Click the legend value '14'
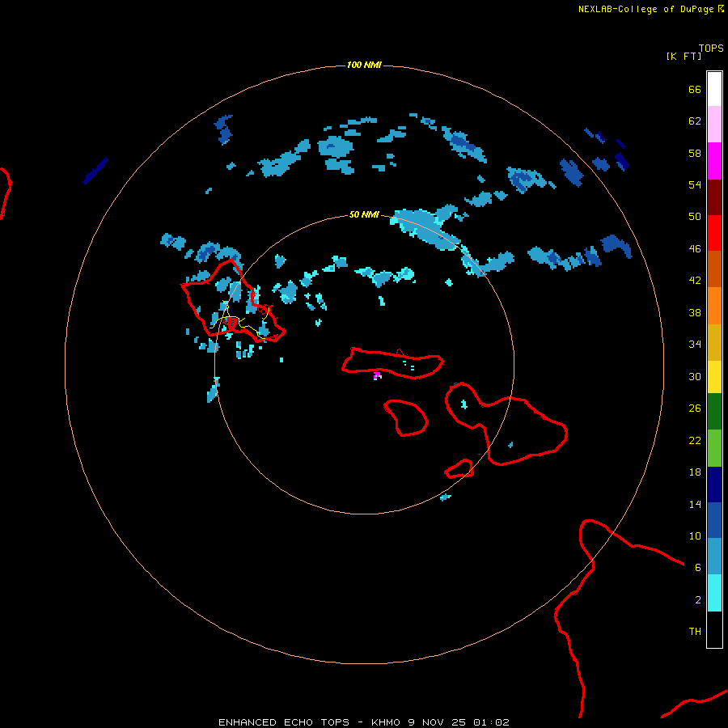Image resolution: width=728 pixels, height=728 pixels. click(695, 504)
